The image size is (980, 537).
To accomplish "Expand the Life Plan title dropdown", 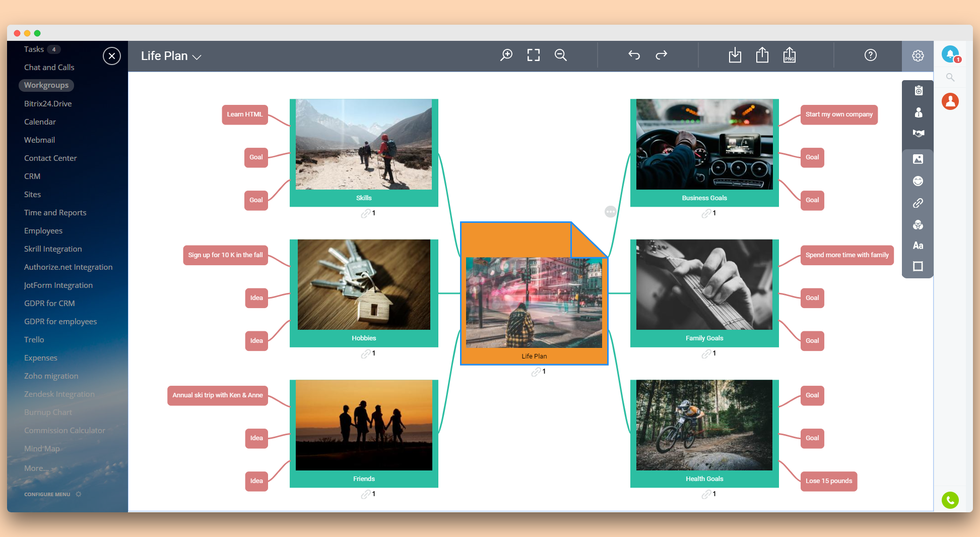I will coord(197,57).
